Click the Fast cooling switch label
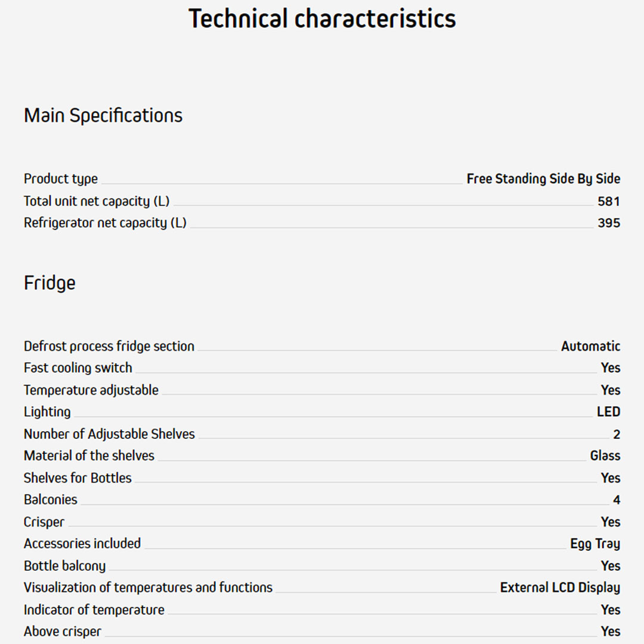The height and width of the screenshot is (644, 644). [78, 368]
